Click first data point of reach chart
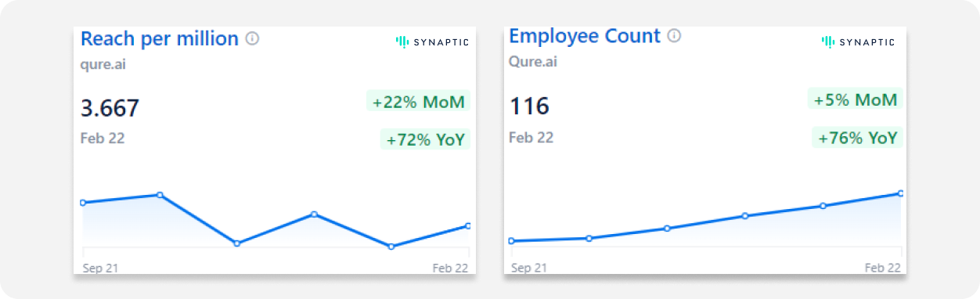The width and height of the screenshot is (980, 299). click(83, 203)
